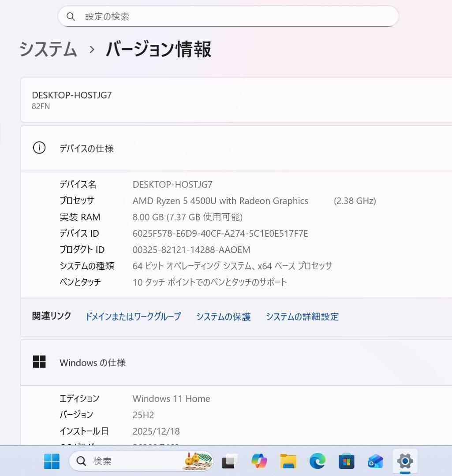Open the Settings gear icon on taskbar
The height and width of the screenshot is (476, 452).
click(404, 461)
